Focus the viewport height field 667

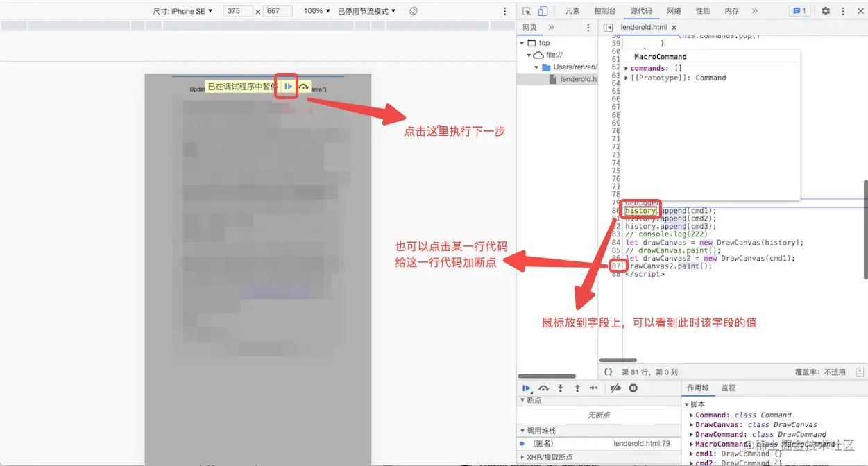(278, 11)
